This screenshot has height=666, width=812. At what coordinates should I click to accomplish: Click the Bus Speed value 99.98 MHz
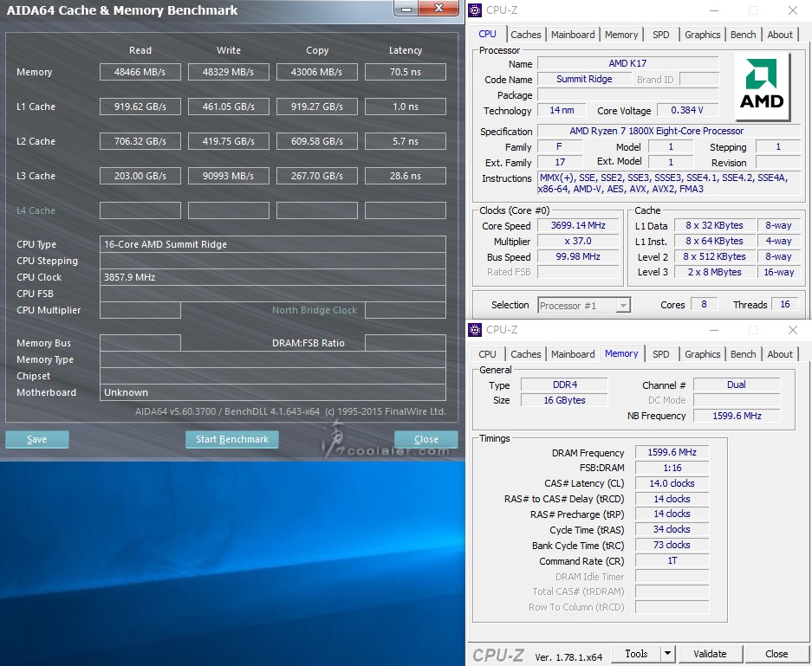pos(578,256)
